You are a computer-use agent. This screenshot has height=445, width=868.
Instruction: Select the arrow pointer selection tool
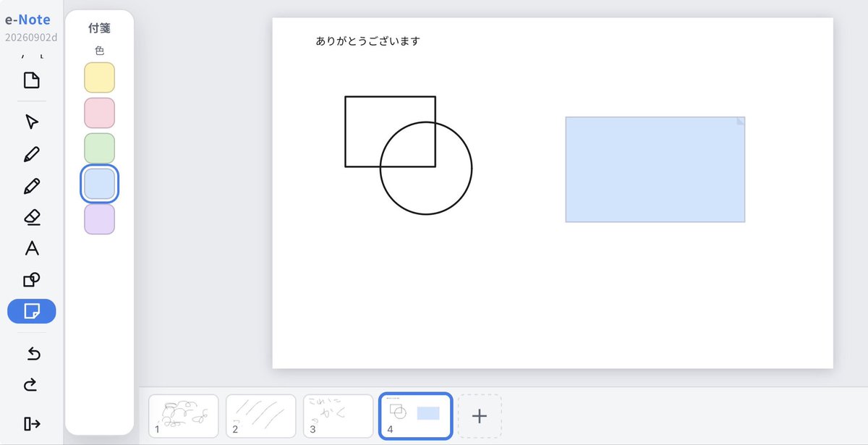(x=31, y=122)
